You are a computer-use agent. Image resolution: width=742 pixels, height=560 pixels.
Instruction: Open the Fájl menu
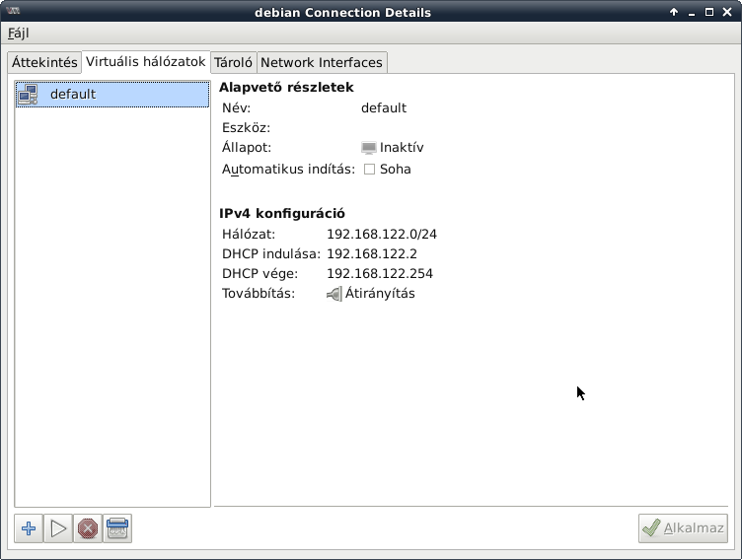point(19,34)
